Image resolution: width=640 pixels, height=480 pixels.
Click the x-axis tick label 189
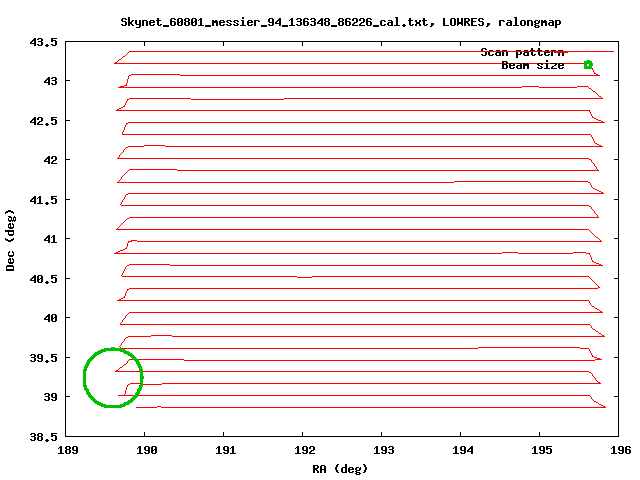pos(68,450)
